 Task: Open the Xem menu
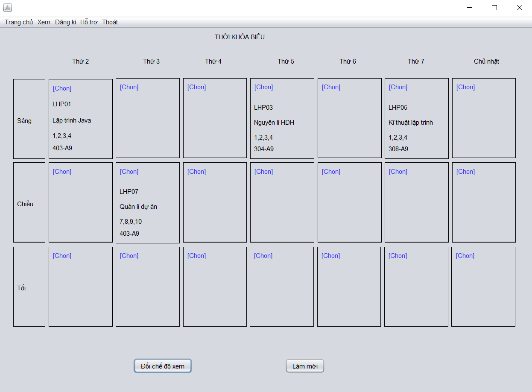click(x=44, y=22)
